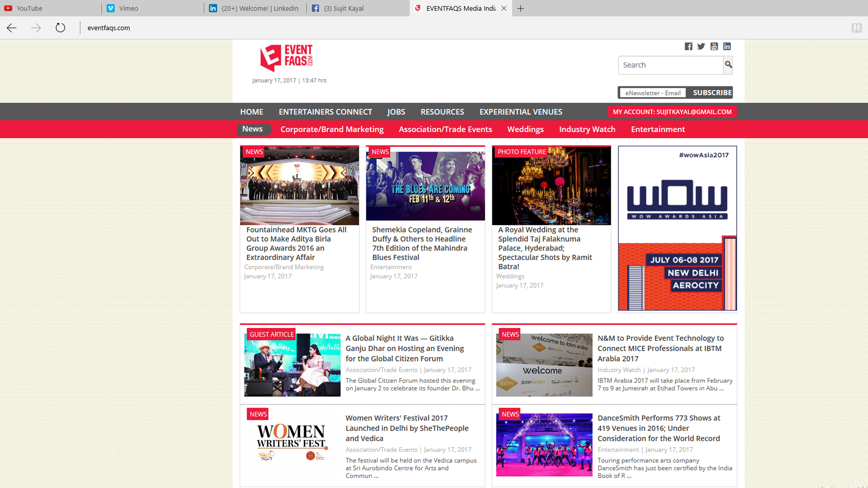Open EVENTFAQS YouTube channel icon
Image resolution: width=868 pixels, height=488 pixels.
click(x=714, y=47)
